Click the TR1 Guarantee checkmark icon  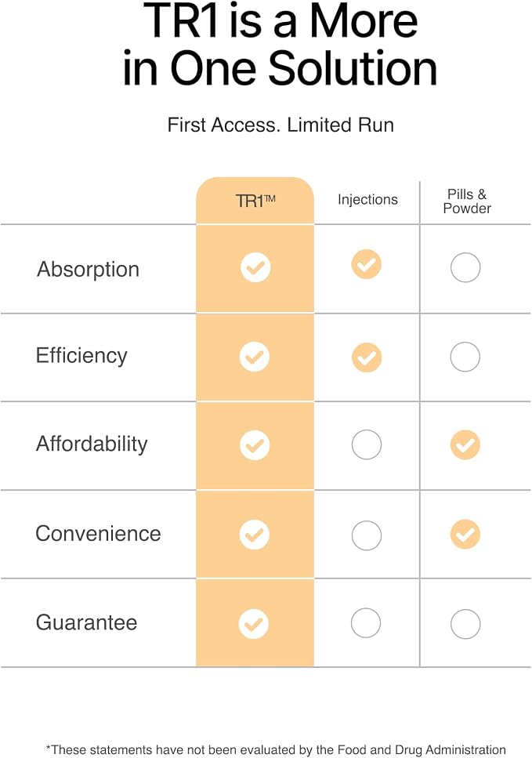(254, 624)
